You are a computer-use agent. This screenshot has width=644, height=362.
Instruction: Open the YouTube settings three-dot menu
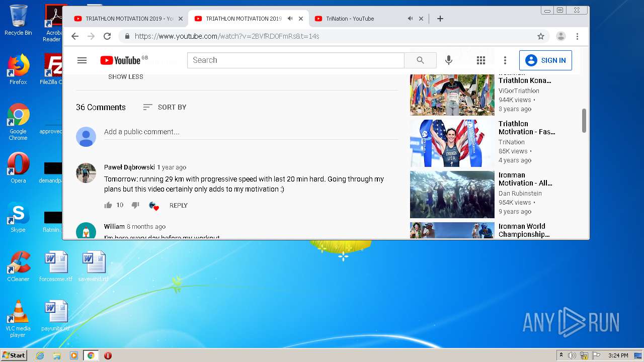click(x=505, y=60)
